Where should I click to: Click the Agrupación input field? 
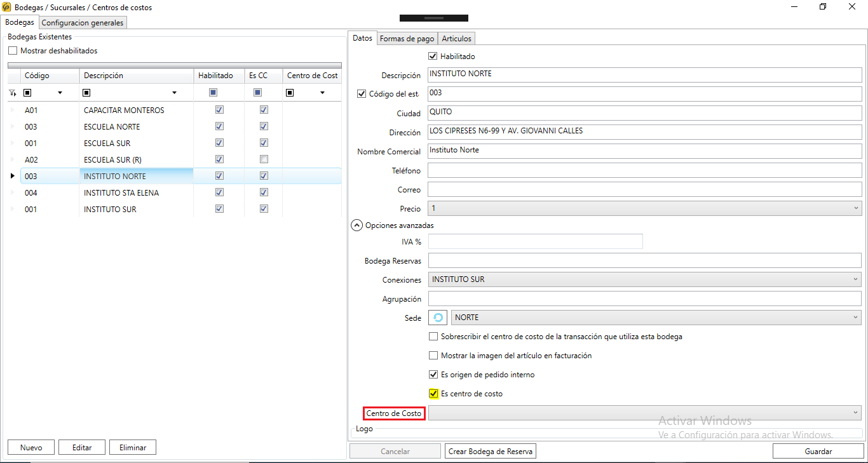click(644, 299)
